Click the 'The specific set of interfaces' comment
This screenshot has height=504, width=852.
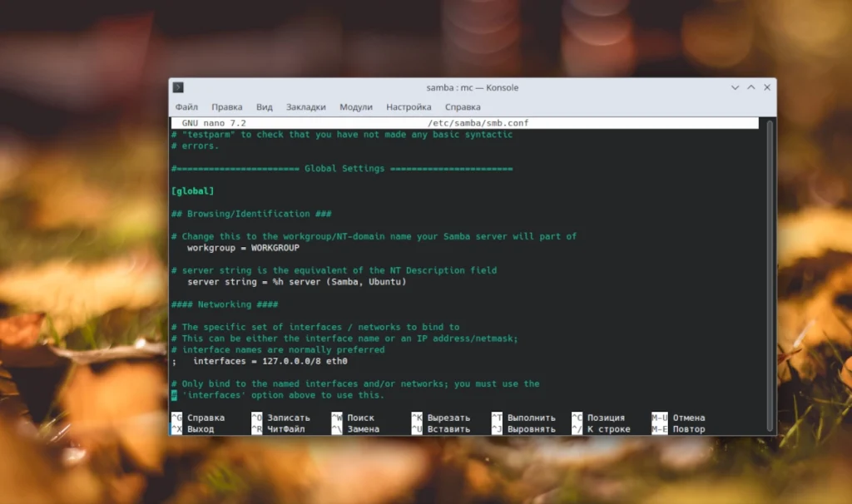(315, 327)
